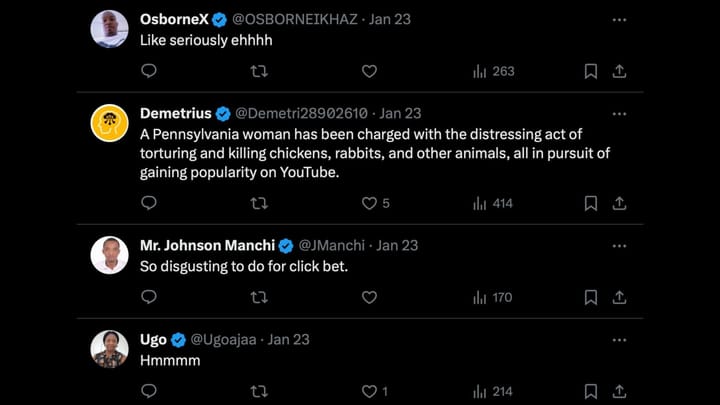Repost Demetrius's Pennsylvania woman tweet
The image size is (720, 405).
click(259, 203)
